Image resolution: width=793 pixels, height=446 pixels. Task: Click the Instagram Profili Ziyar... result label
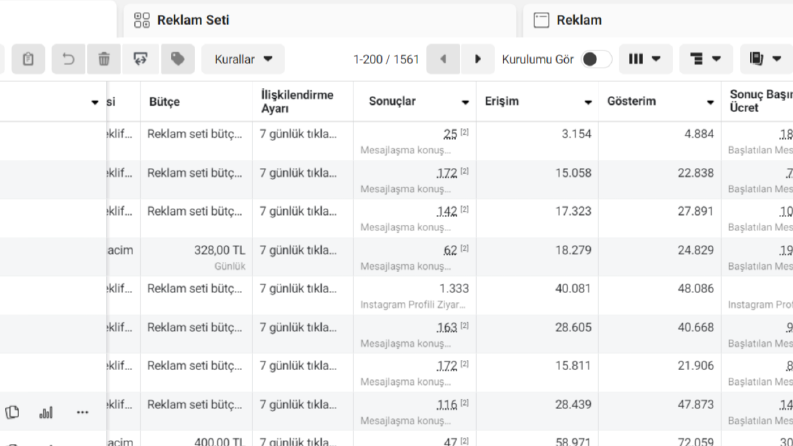pos(413,305)
